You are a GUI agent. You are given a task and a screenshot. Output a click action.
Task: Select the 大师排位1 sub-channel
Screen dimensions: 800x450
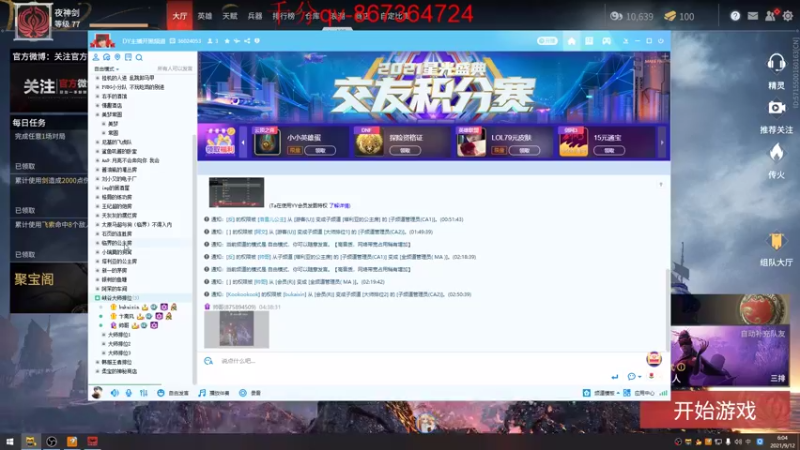click(119, 335)
